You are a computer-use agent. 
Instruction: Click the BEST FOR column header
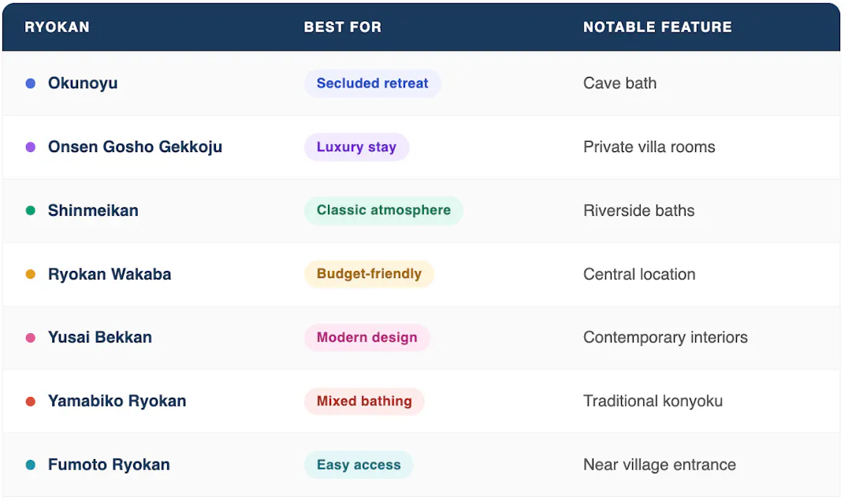point(342,28)
